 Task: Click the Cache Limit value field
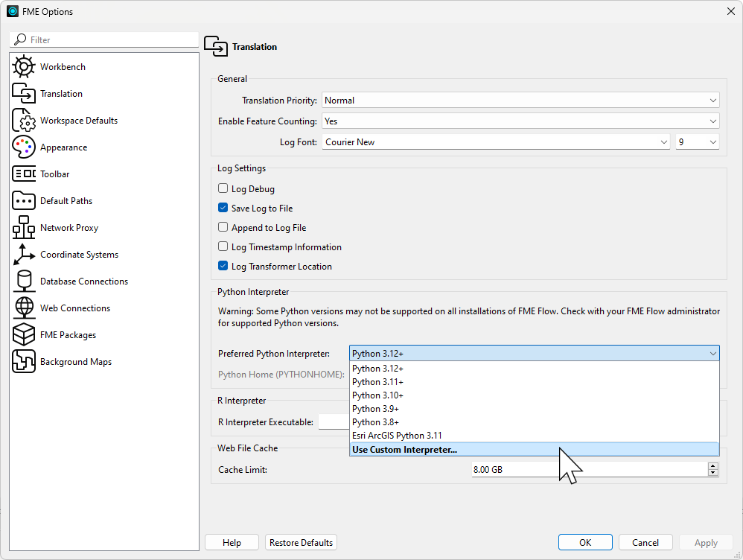tap(590, 469)
